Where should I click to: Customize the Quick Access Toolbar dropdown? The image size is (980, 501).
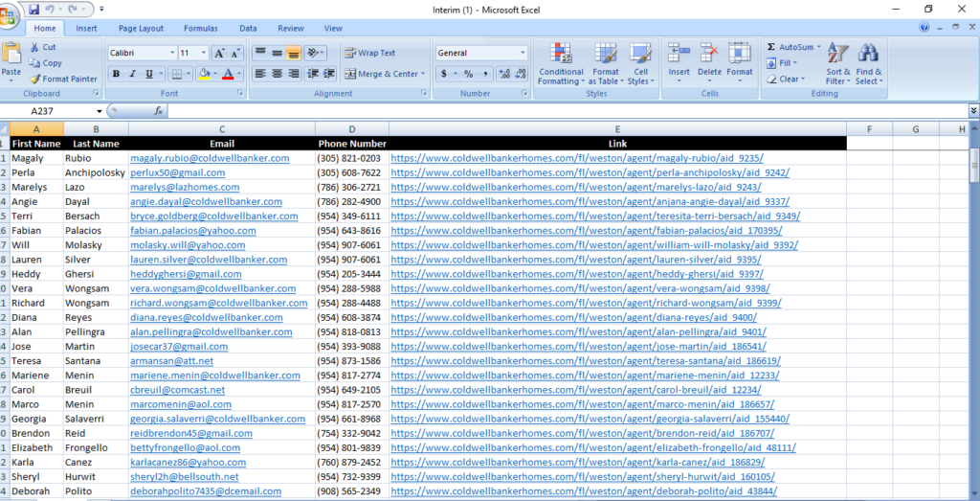[x=101, y=10]
